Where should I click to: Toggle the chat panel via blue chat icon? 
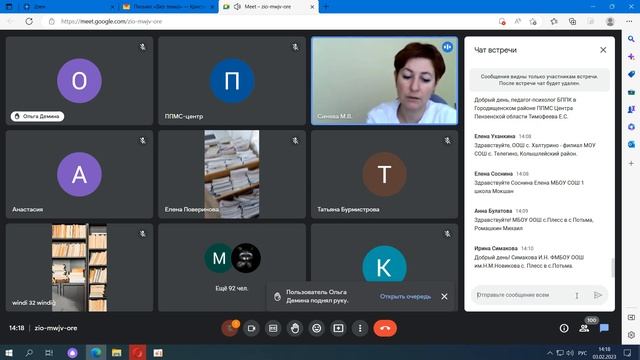[604, 328]
